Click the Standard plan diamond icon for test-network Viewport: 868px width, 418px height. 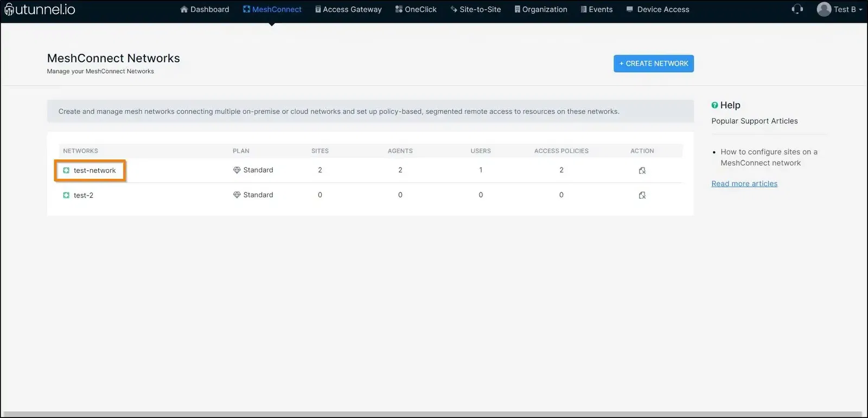237,170
